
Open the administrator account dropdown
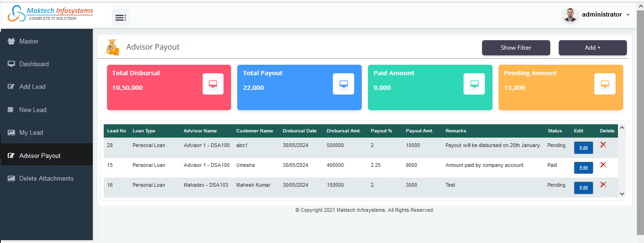606,15
